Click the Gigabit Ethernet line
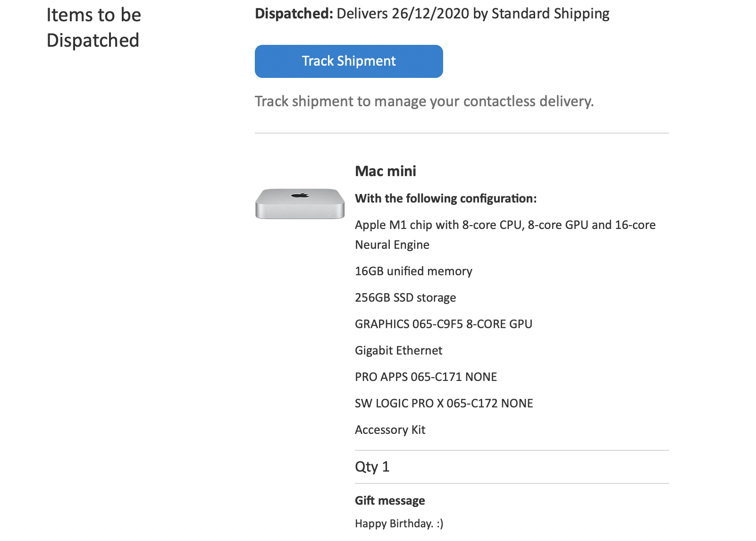Image resolution: width=756 pixels, height=541 pixels. [399, 350]
